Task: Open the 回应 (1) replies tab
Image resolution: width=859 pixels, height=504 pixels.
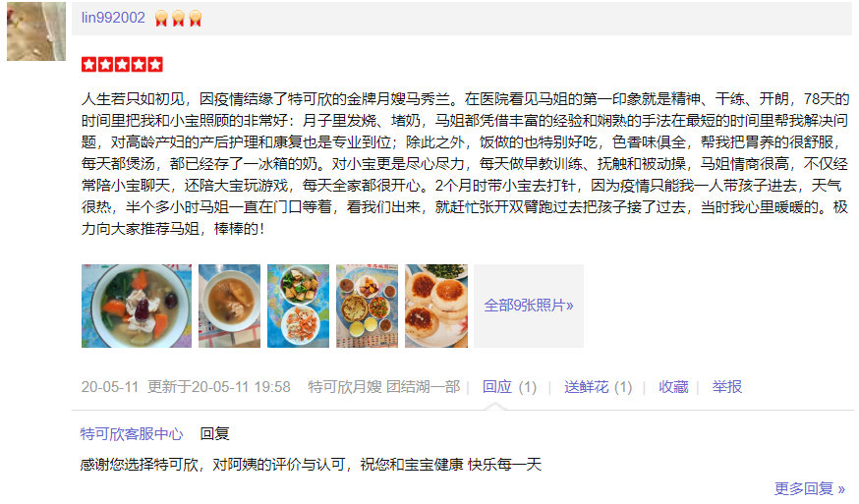Action: 509,387
